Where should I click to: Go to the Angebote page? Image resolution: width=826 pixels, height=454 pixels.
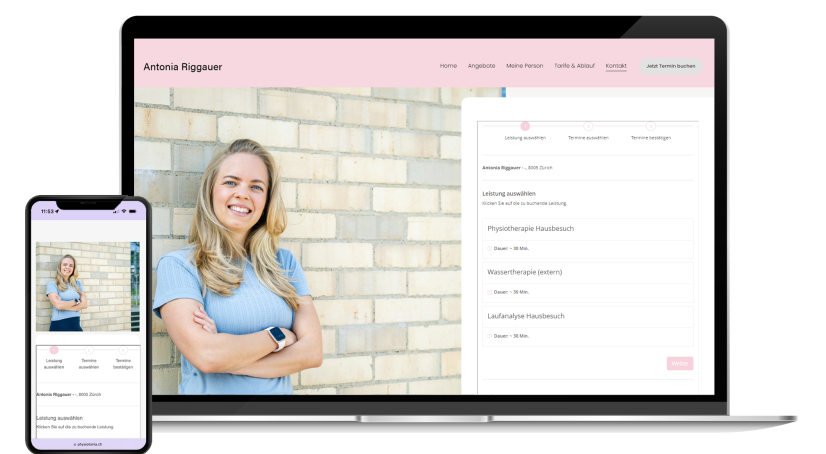[481, 66]
